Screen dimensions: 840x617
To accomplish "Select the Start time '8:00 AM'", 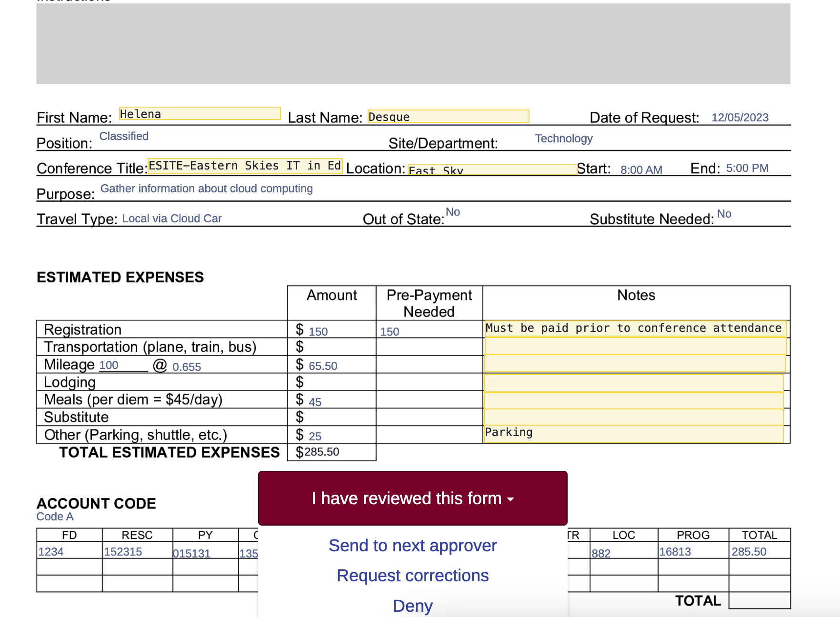I will (641, 170).
